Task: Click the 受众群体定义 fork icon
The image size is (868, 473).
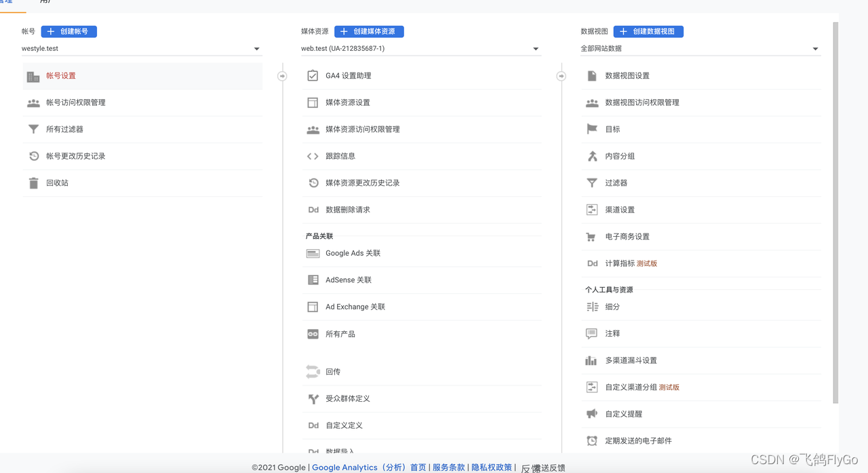Action: [x=313, y=399]
